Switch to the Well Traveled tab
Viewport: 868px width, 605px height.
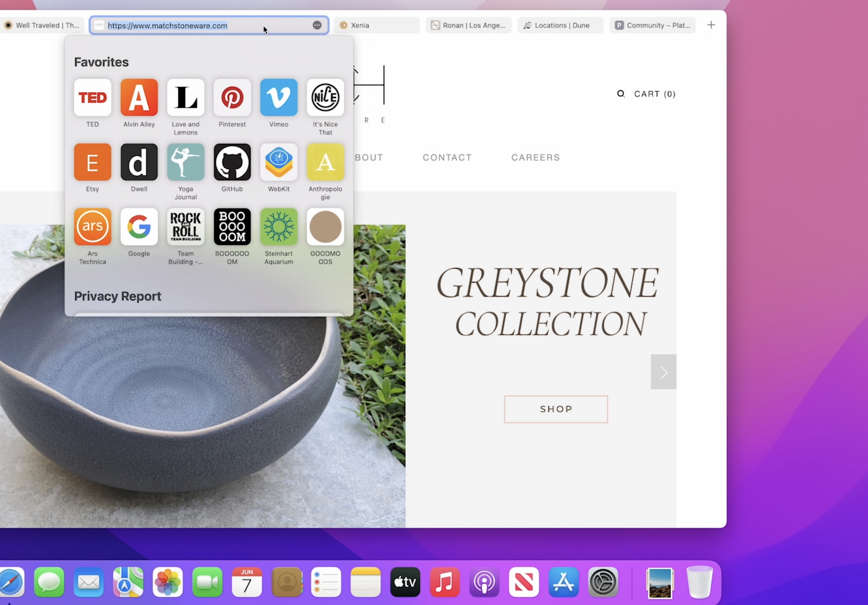click(x=42, y=25)
